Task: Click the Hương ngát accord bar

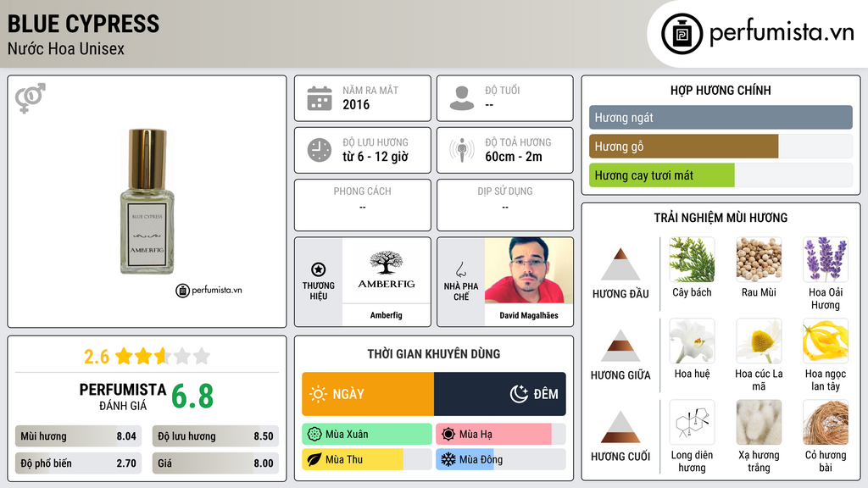Action: (x=721, y=117)
